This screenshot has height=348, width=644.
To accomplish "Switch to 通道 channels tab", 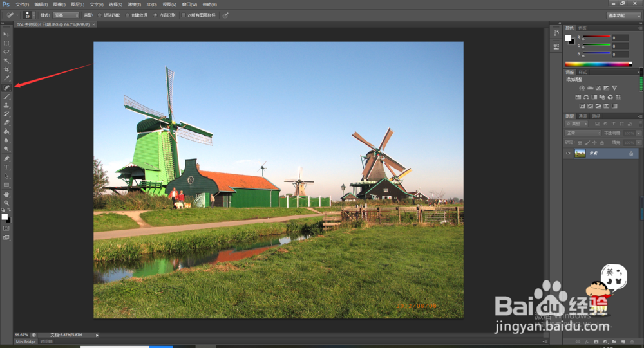I will click(x=582, y=116).
